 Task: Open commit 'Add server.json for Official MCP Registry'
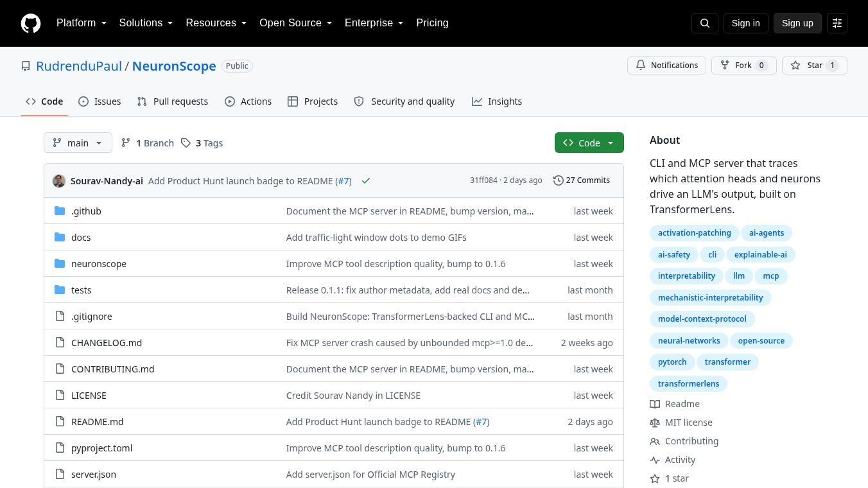click(370, 474)
